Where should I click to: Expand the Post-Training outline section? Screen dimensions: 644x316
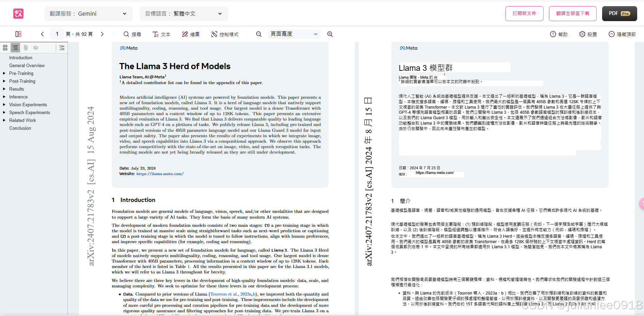[4, 81]
